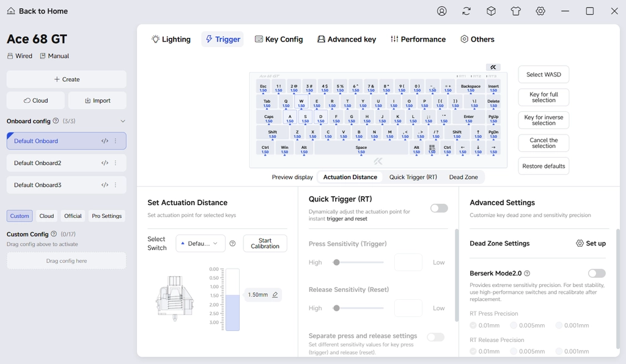Screen dimensions: 626x364
Task: Open the t-shirt skin theme icon
Action: (516, 11)
